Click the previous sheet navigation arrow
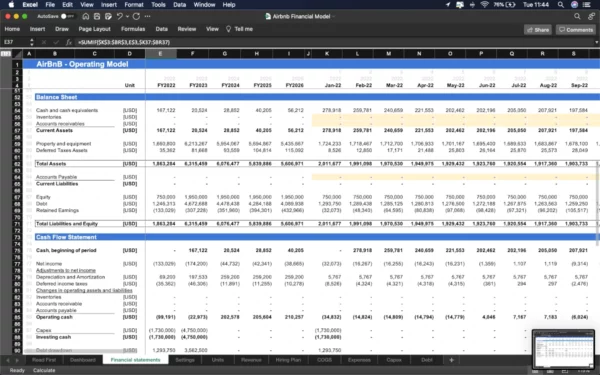Viewport: 600px width, 375px height. click(x=8, y=360)
